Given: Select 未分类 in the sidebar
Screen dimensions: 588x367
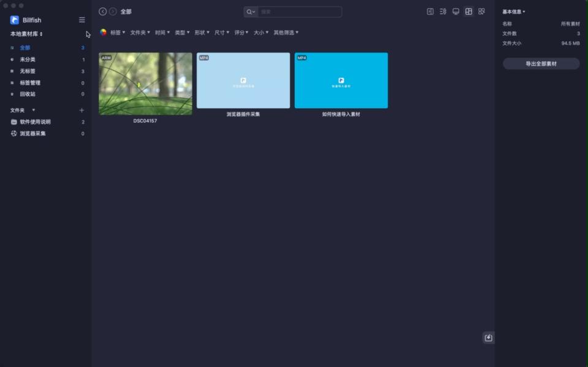Looking at the screenshot, I should [27, 59].
